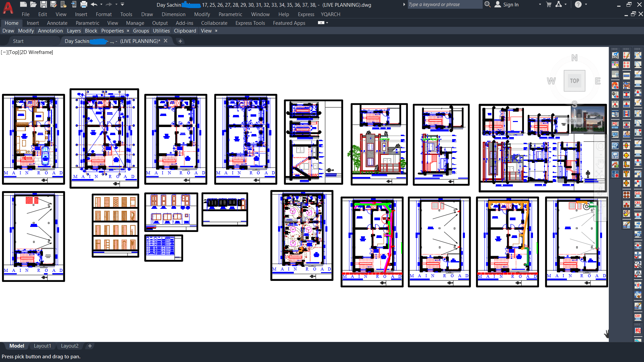
Task: Click the New drawing icon
Action: 23,4
